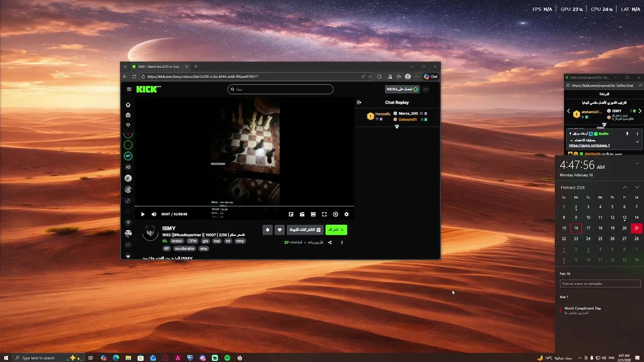Open Copilot Chat button in browser
The width and height of the screenshot is (644, 362).
[x=431, y=76]
